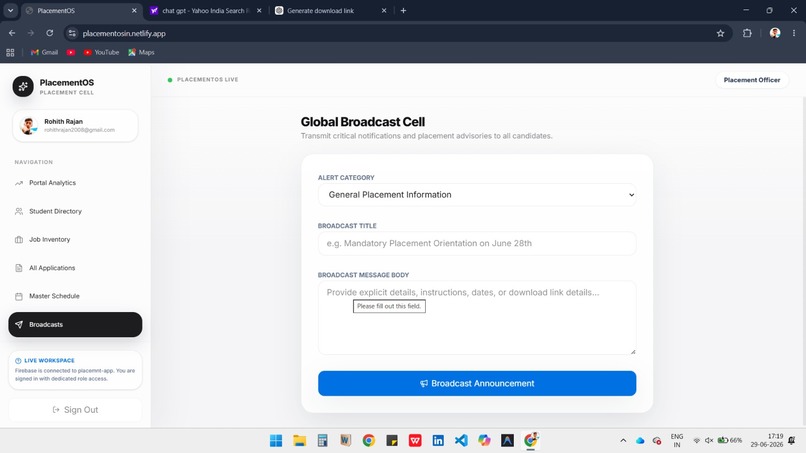Open the tab search dropdown arrow

coord(10,10)
